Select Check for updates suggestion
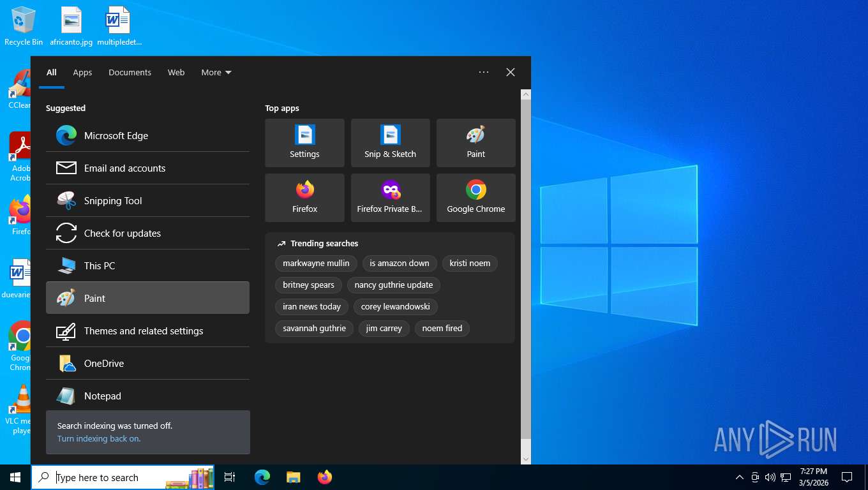This screenshot has height=490, width=868. pos(147,233)
